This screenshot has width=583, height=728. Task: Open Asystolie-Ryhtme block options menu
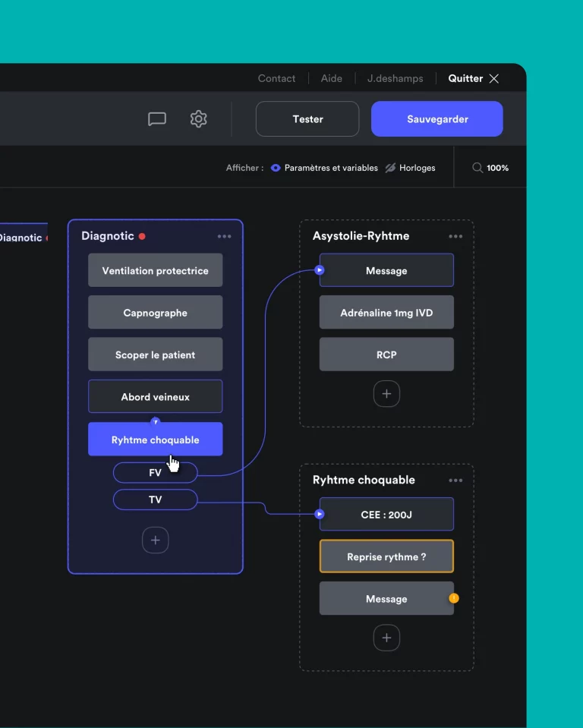click(455, 236)
